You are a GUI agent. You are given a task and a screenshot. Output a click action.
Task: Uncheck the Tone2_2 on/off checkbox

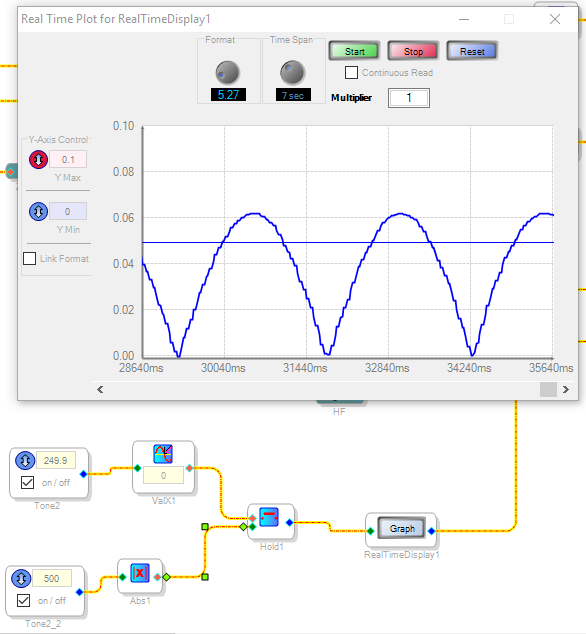pyautogui.click(x=23, y=600)
